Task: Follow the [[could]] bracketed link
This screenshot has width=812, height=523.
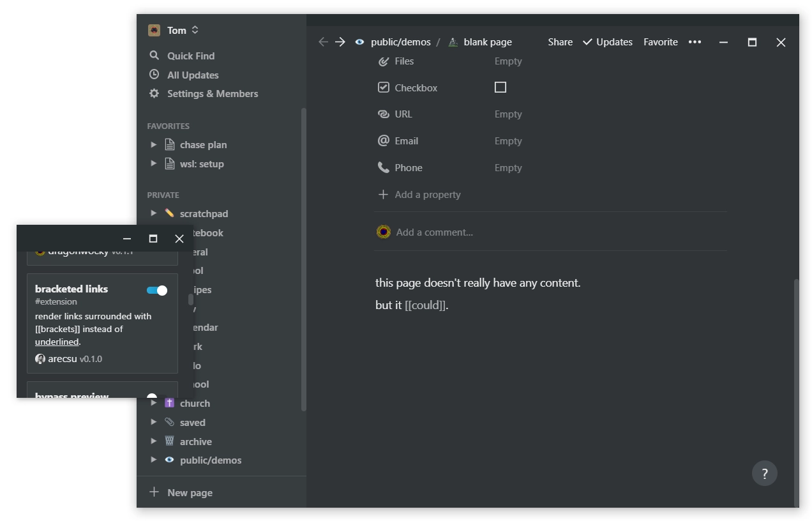Action: click(x=425, y=305)
